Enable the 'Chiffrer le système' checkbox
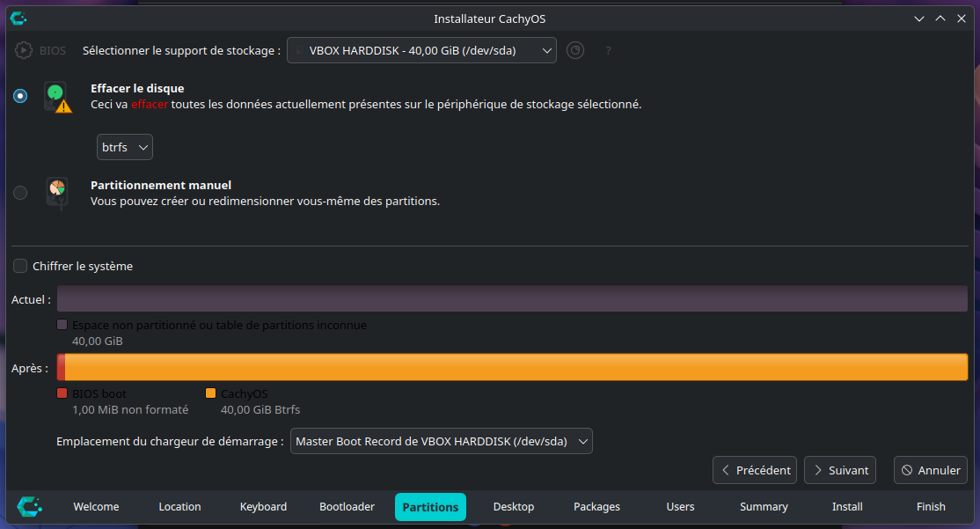Viewport: 980px width, 529px height. (20, 266)
